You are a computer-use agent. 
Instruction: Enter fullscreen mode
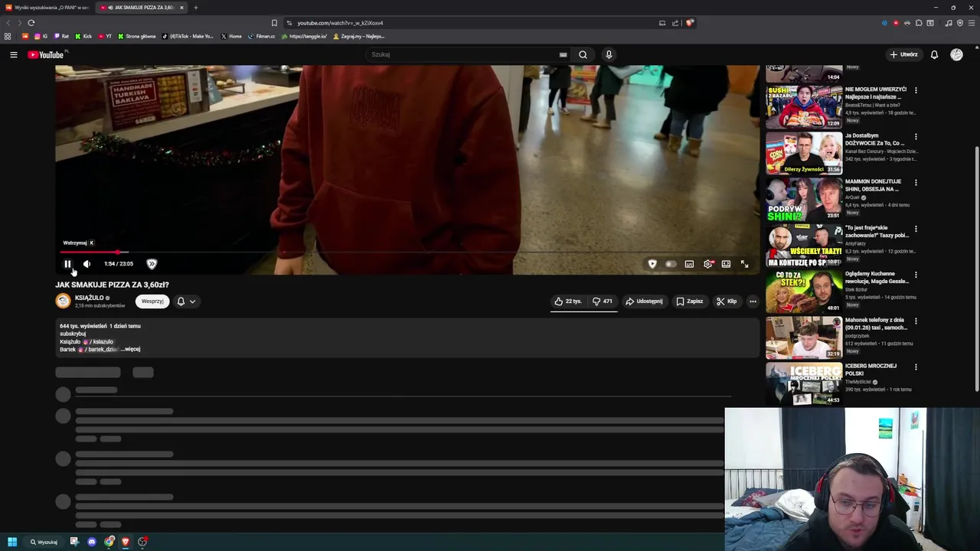(x=744, y=264)
